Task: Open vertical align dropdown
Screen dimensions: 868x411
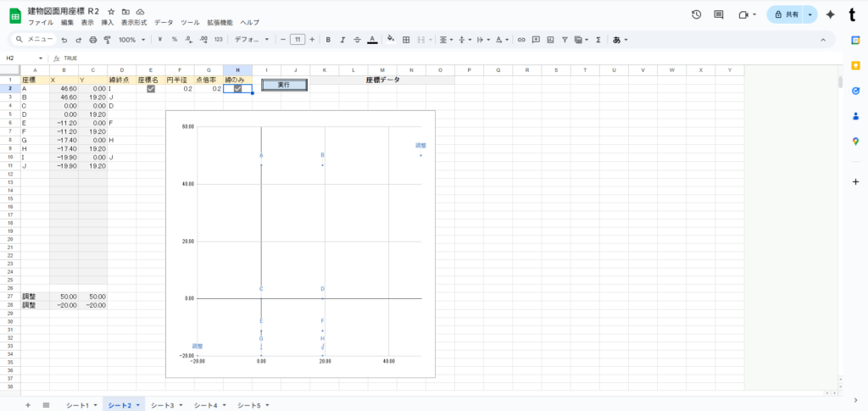Action: (x=464, y=40)
